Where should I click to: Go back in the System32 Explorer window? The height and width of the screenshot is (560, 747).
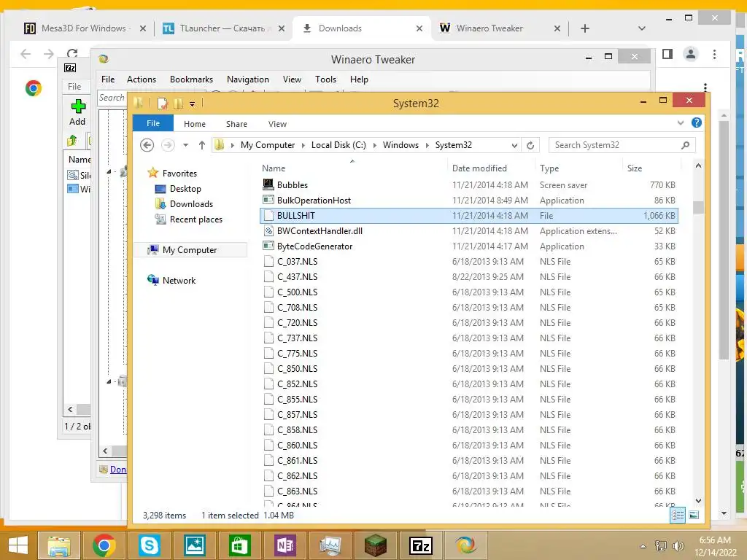(147, 145)
